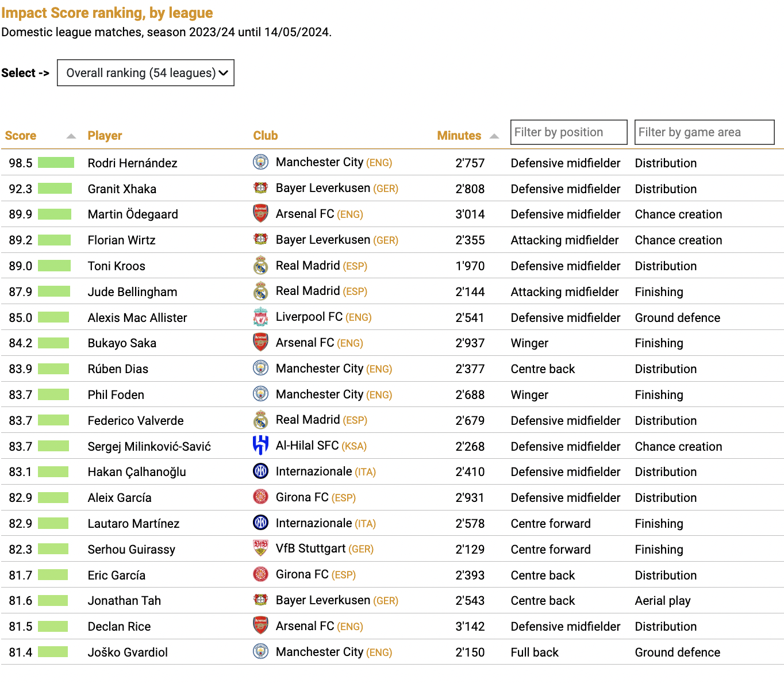The height and width of the screenshot is (683, 784).
Task: Sort by Minutes using its arrow
Action: click(x=494, y=136)
